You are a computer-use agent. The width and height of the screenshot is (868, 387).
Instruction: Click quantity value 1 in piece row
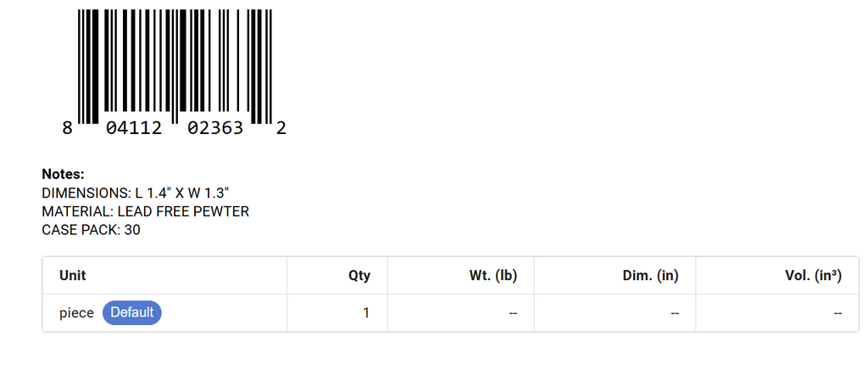(366, 313)
